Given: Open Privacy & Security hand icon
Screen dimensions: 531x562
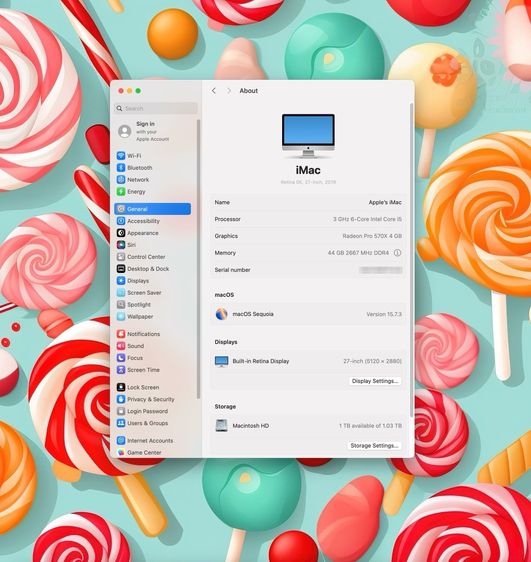Looking at the screenshot, I should (x=121, y=399).
